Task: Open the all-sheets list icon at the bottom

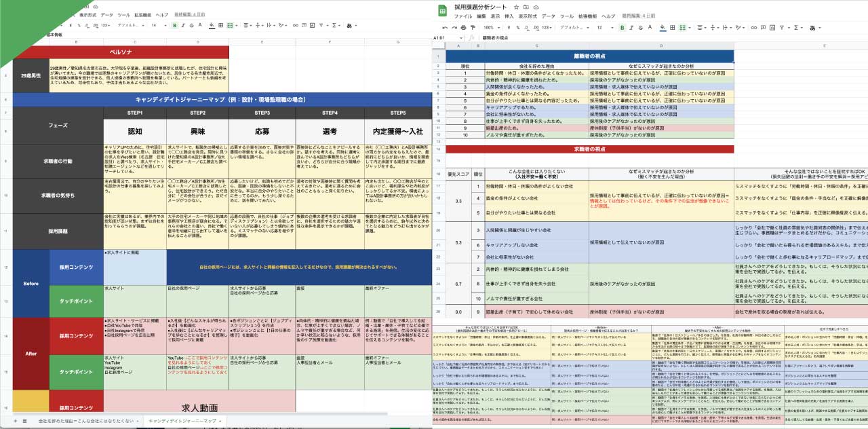Action: (x=25, y=421)
